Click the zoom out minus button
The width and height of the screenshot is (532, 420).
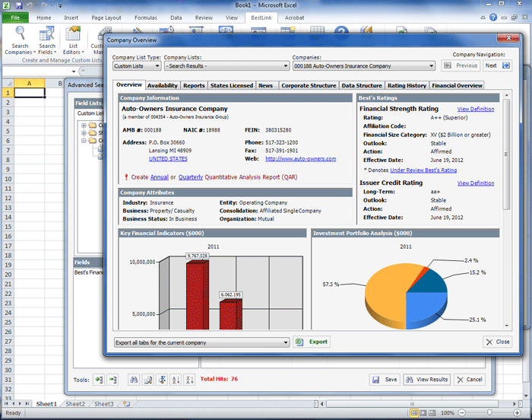pos(462,413)
